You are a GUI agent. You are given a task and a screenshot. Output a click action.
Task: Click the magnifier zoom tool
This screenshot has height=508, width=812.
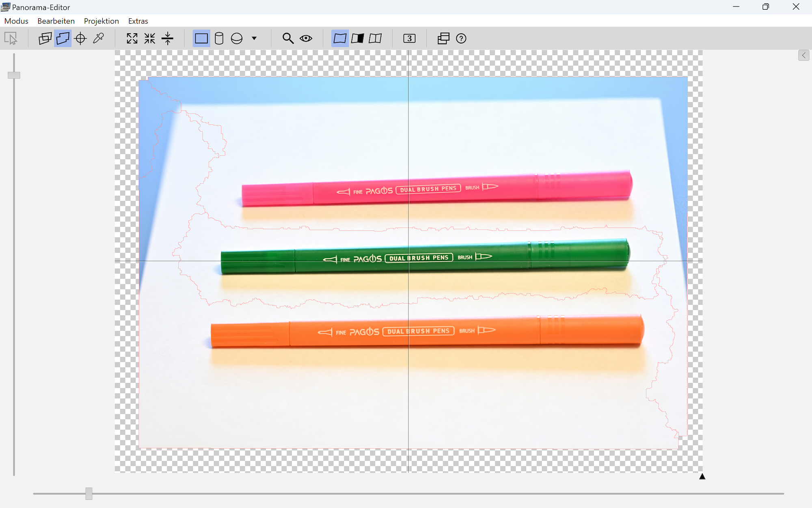coord(288,39)
